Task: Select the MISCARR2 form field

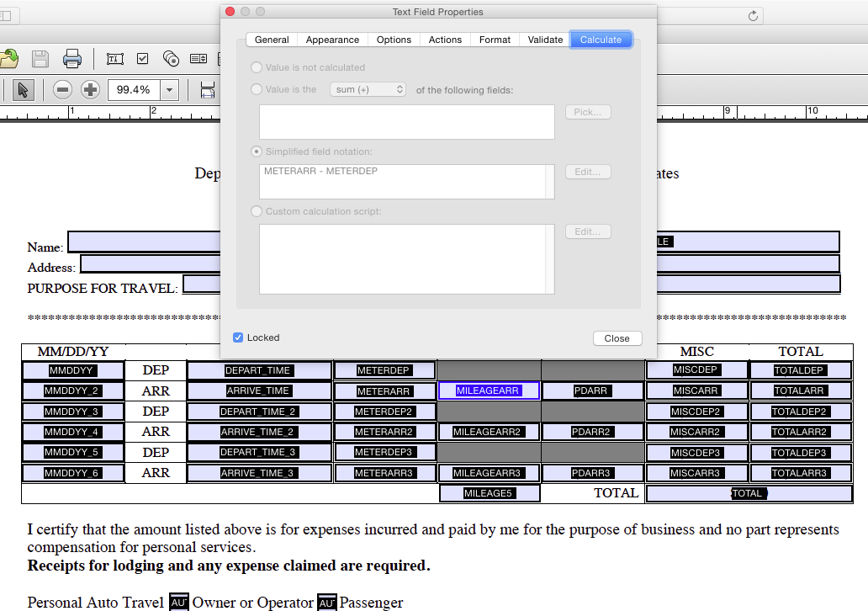Action: [x=696, y=432]
